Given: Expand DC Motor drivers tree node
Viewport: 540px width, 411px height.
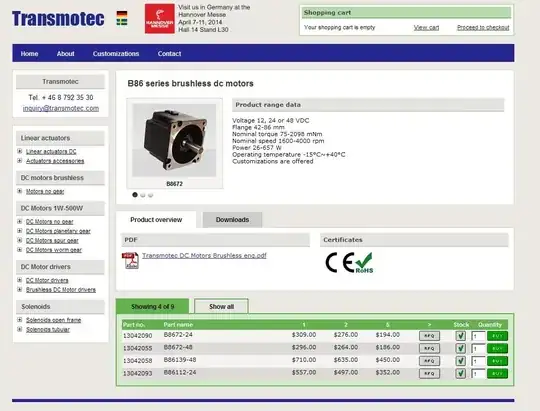Looking at the screenshot, I should (20, 280).
